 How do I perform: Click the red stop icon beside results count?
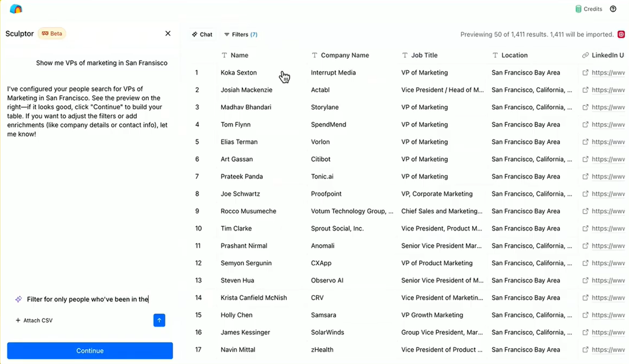click(x=621, y=35)
